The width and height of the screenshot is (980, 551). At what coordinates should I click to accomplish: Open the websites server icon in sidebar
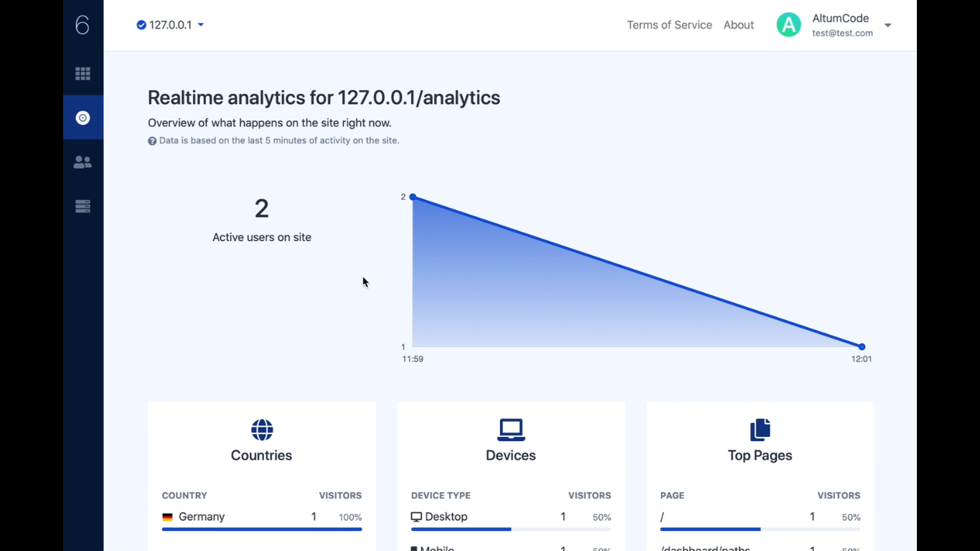(x=83, y=207)
